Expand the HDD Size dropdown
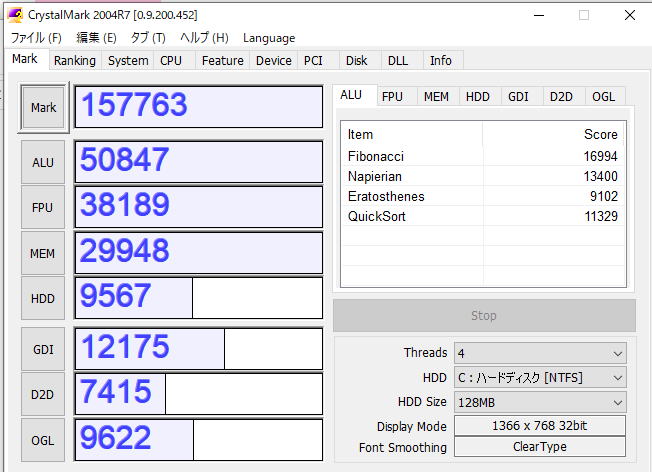 point(540,402)
